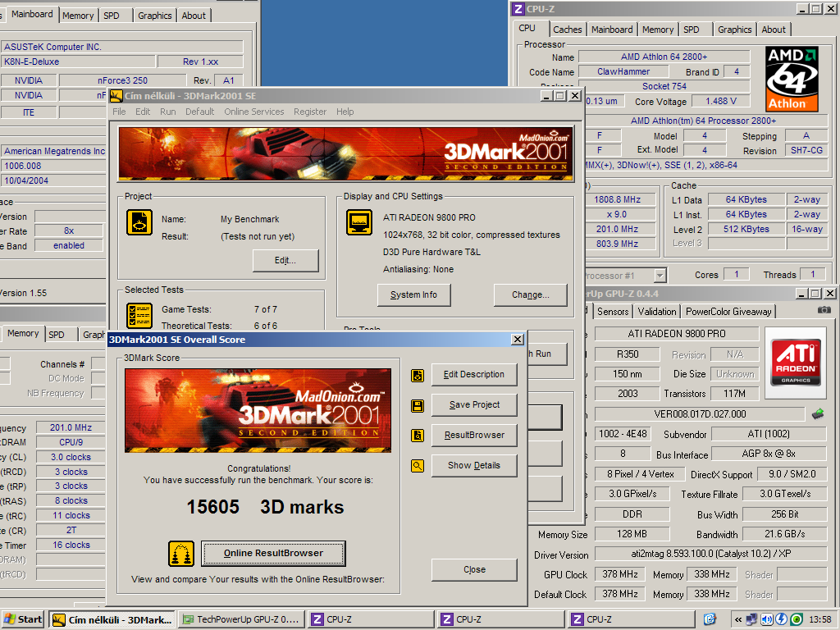840x630 pixels.
Task: Click the Edit... project button
Action: click(285, 260)
